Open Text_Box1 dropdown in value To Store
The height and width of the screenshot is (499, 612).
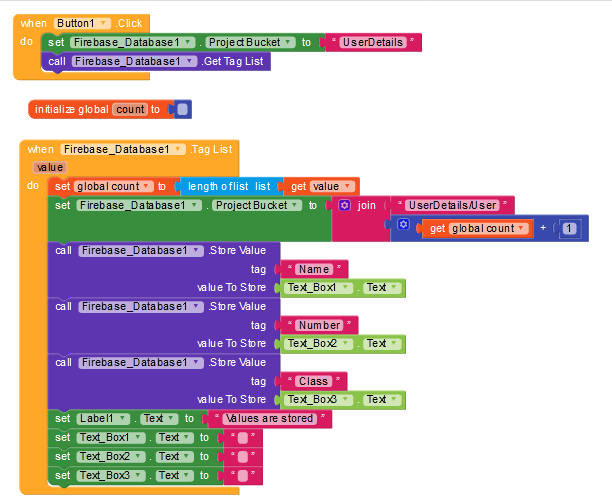[318, 288]
